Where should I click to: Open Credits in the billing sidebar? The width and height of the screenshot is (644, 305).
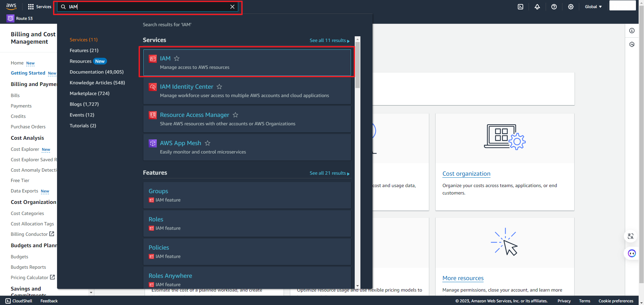tap(18, 116)
